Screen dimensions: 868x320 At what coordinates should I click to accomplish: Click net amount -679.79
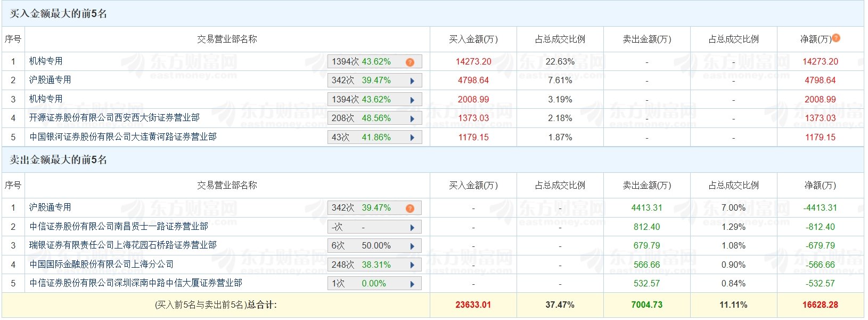[820, 246]
